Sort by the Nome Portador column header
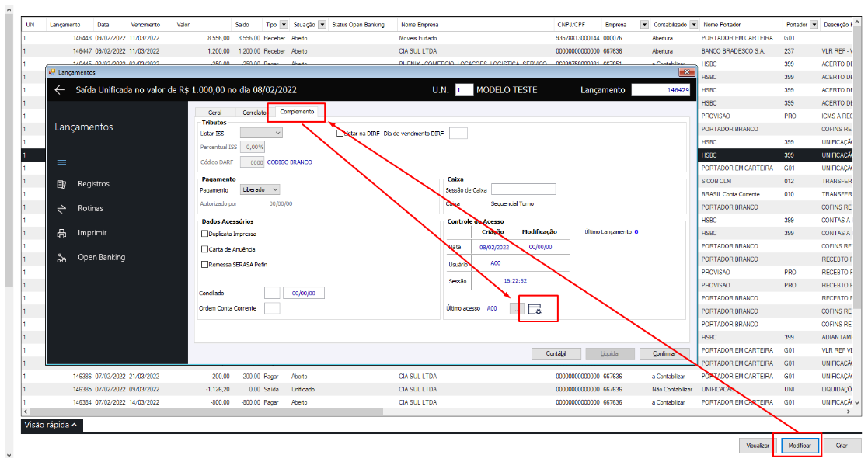This screenshot has width=868, height=462. coord(722,24)
